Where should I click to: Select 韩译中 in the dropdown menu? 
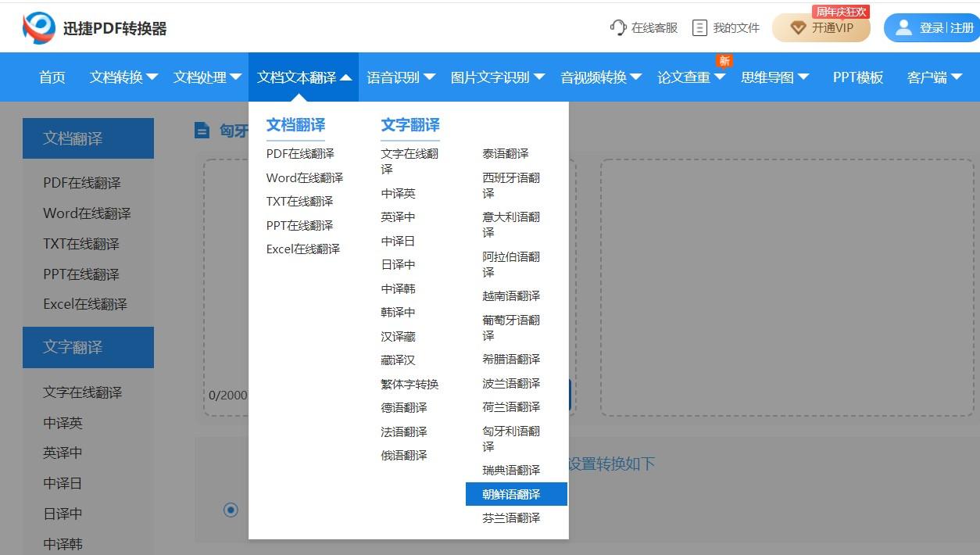pos(399,312)
